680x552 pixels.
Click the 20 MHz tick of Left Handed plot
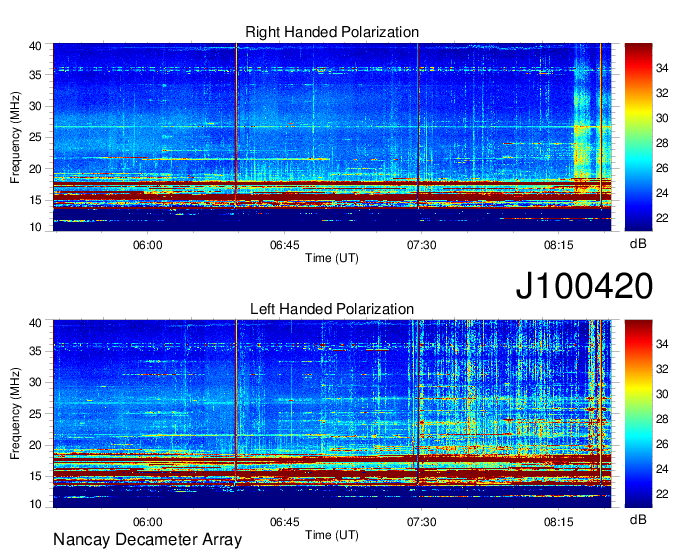tap(35, 445)
